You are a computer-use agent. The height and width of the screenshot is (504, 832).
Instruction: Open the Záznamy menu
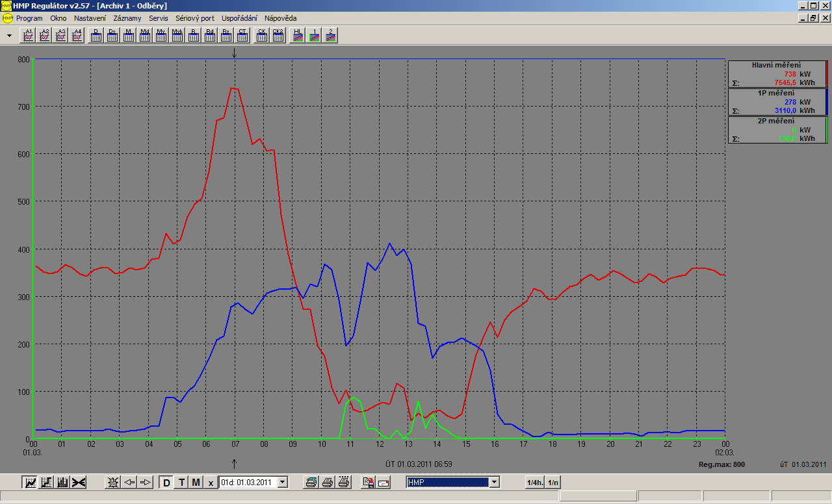pos(127,18)
